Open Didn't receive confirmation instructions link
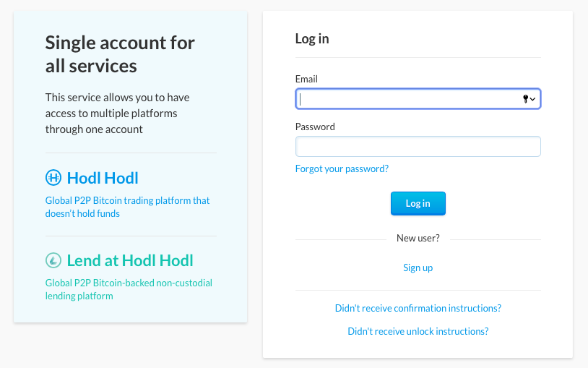The width and height of the screenshot is (588, 368). pyautogui.click(x=418, y=308)
